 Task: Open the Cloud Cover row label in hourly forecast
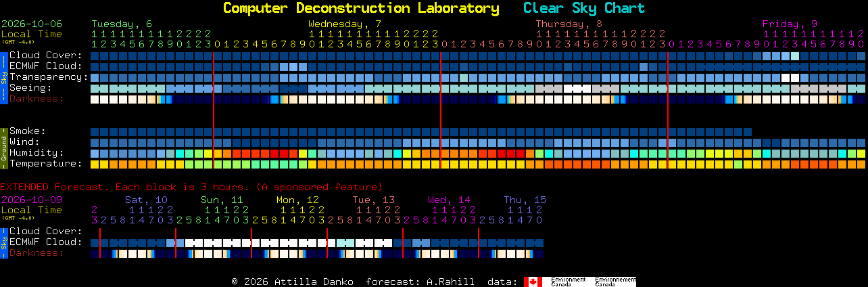pos(46,56)
